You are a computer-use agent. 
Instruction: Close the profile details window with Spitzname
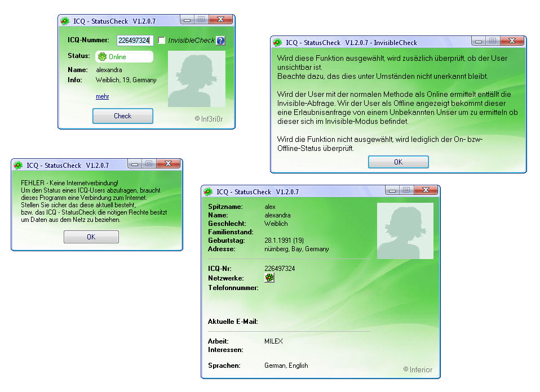pyautogui.click(x=426, y=190)
